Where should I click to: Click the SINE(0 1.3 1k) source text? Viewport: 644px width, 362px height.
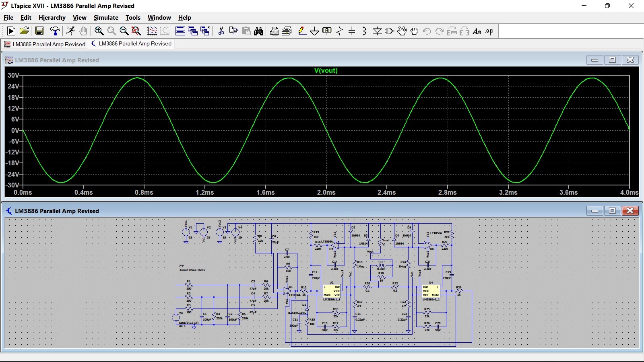point(188,323)
